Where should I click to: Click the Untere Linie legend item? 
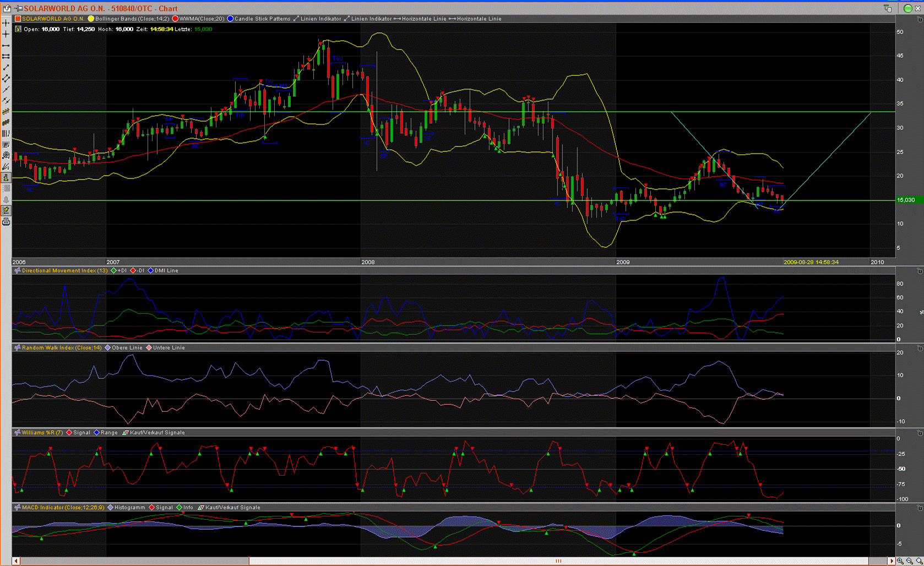(x=166, y=348)
